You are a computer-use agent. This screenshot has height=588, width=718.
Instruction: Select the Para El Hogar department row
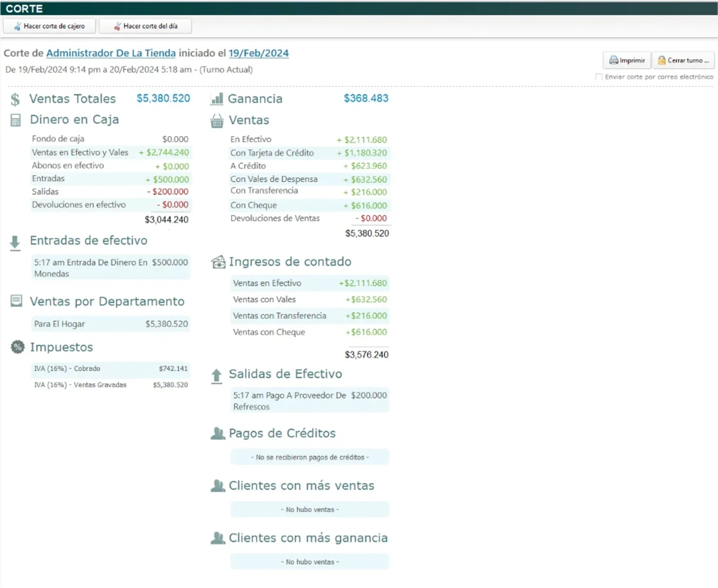pyautogui.click(x=111, y=324)
